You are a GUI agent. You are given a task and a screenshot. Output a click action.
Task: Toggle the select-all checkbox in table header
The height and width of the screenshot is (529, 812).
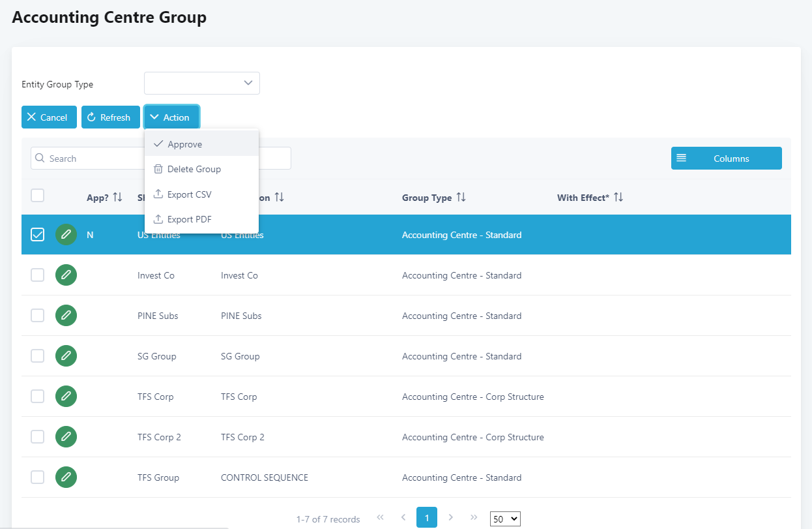pos(38,196)
